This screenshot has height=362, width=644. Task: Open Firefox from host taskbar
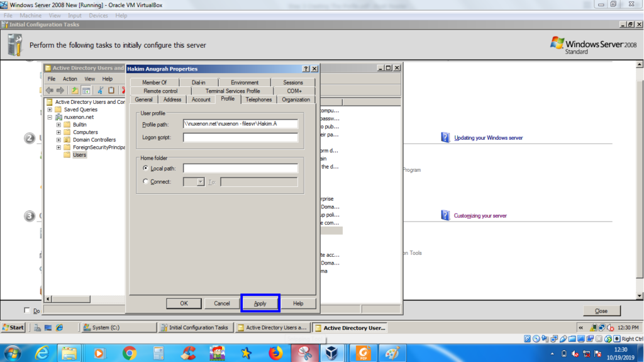(x=275, y=353)
